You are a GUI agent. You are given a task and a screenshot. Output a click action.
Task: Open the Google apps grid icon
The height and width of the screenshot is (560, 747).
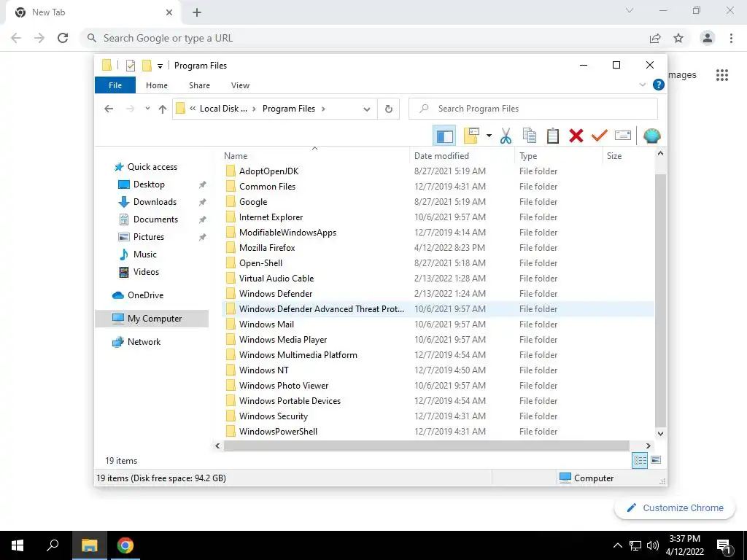pos(721,75)
